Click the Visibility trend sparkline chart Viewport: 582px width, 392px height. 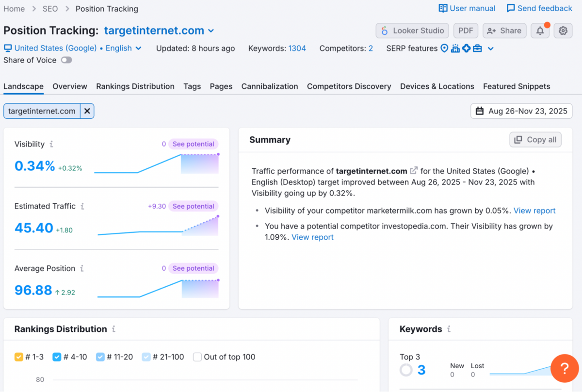coord(157,163)
